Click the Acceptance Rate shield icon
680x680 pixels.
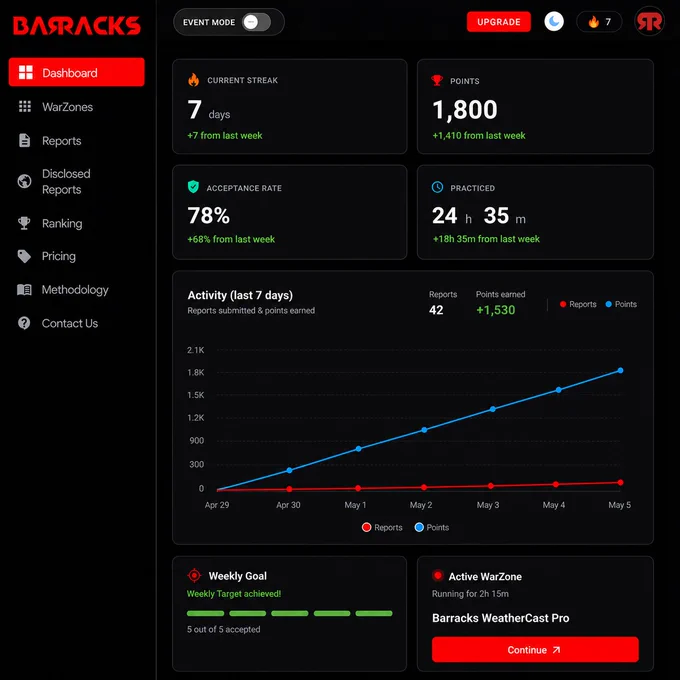click(x=193, y=187)
